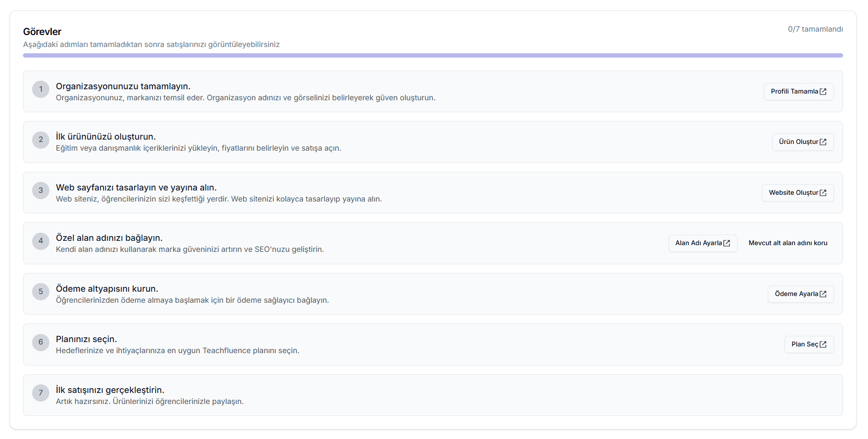Choose Mevcut alt alan adını koru
The height and width of the screenshot is (439, 868).
point(788,243)
